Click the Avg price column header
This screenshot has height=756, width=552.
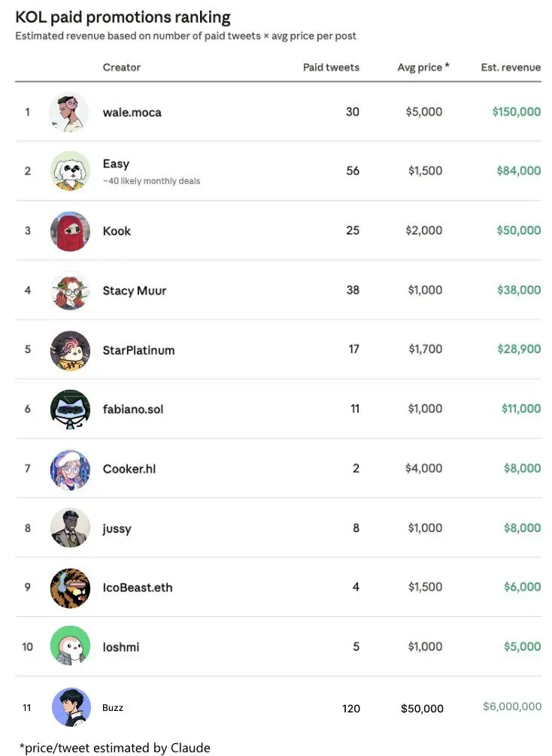point(423,67)
